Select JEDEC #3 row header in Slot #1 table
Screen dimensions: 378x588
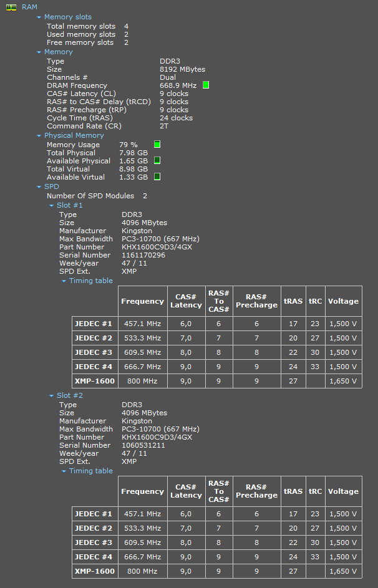click(95, 352)
